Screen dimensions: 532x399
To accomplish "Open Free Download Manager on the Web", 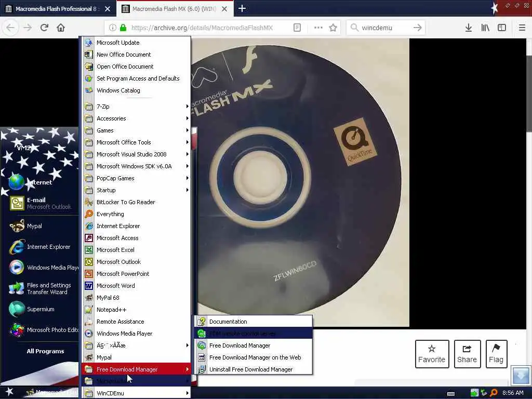I will click(x=253, y=357).
